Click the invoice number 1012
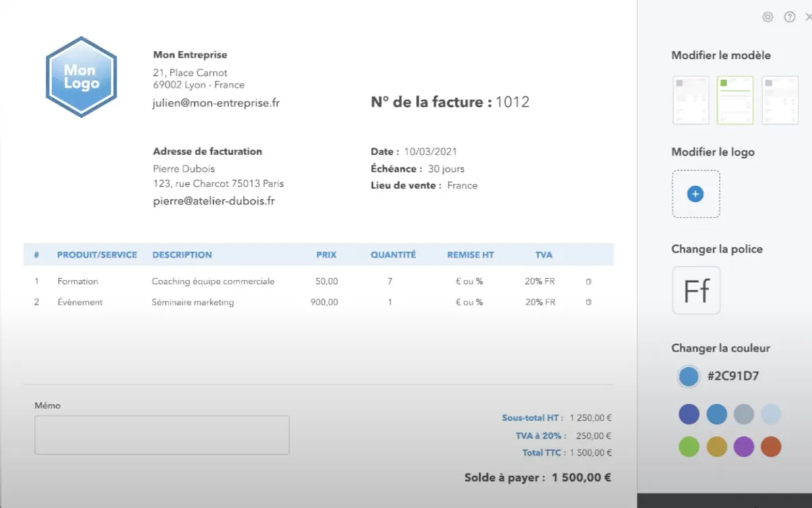 pos(512,102)
